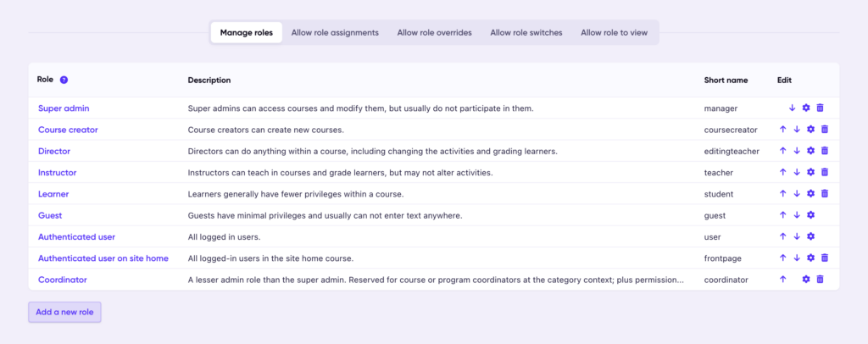
Task: Select the Allow role switches tab
Action: 526,33
